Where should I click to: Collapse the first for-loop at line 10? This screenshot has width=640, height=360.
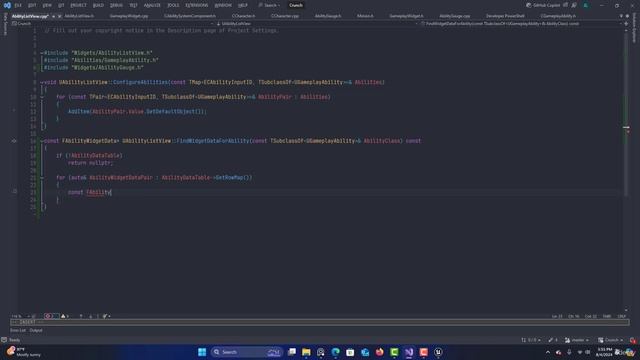tap(42, 97)
